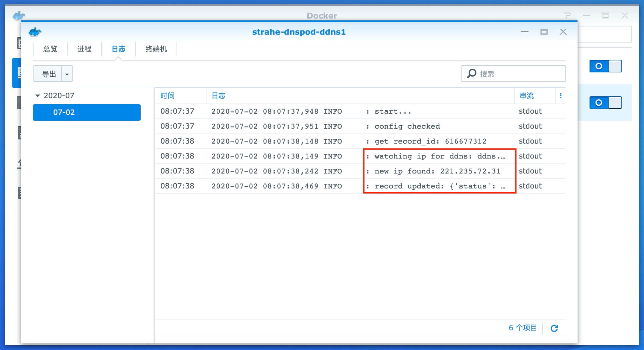Click the refresh logs icon
644x350 pixels.
coord(554,328)
